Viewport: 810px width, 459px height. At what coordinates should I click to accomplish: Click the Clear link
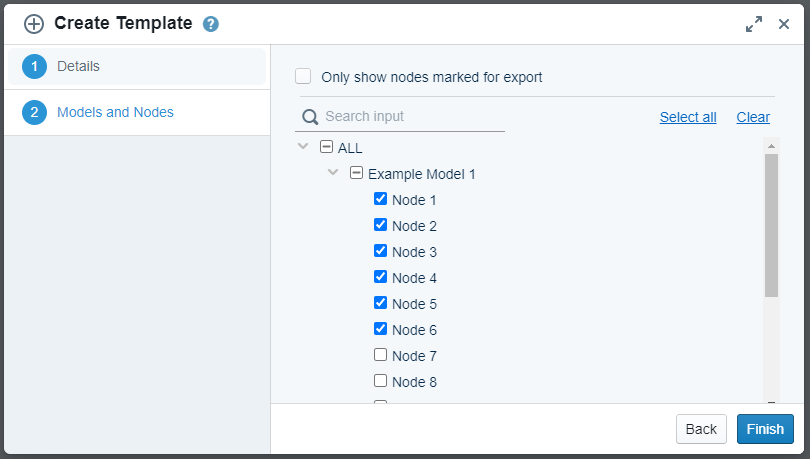pyautogui.click(x=753, y=117)
